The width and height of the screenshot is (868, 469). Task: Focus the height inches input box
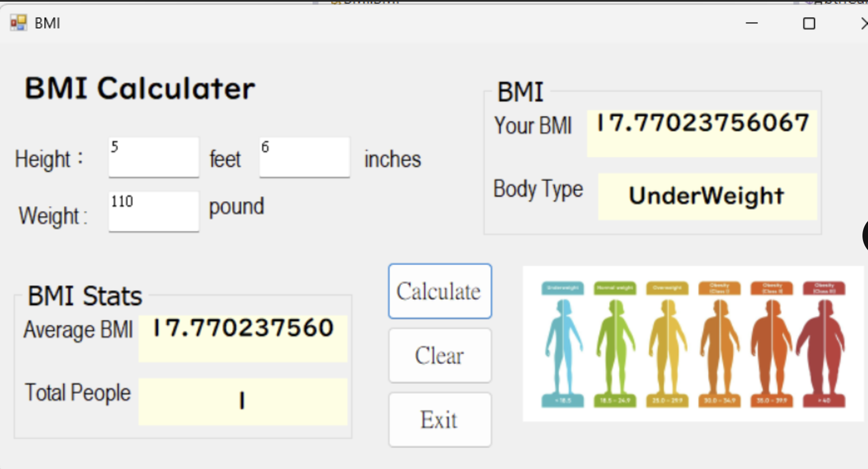click(305, 158)
